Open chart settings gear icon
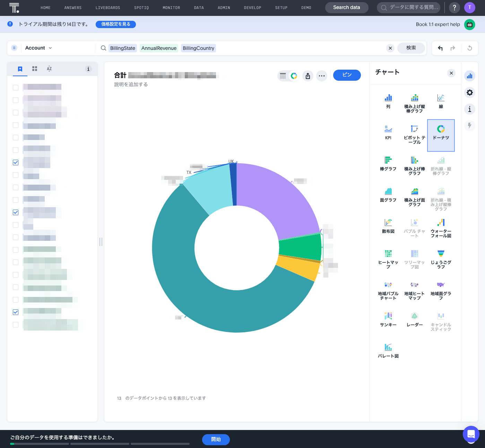Screen dimensions: 485x448 coord(469,93)
